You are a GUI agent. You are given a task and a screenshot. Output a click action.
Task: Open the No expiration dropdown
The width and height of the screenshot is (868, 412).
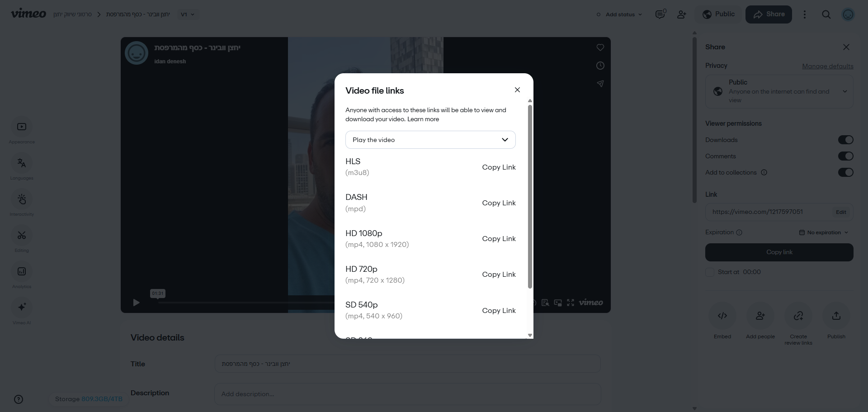(824, 232)
